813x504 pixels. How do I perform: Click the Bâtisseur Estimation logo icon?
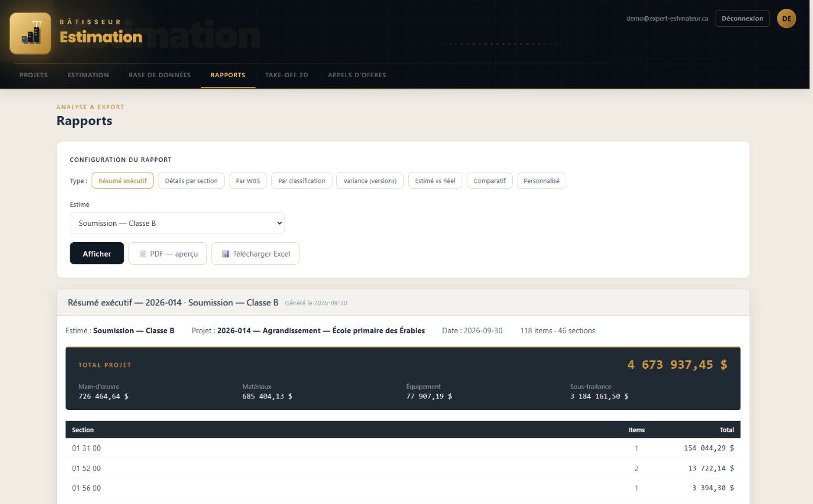pos(30,34)
